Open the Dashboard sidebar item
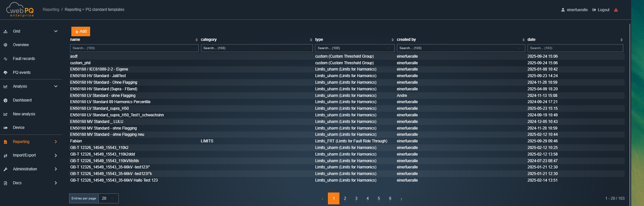Screen dimensions: 644x206 tap(22, 100)
